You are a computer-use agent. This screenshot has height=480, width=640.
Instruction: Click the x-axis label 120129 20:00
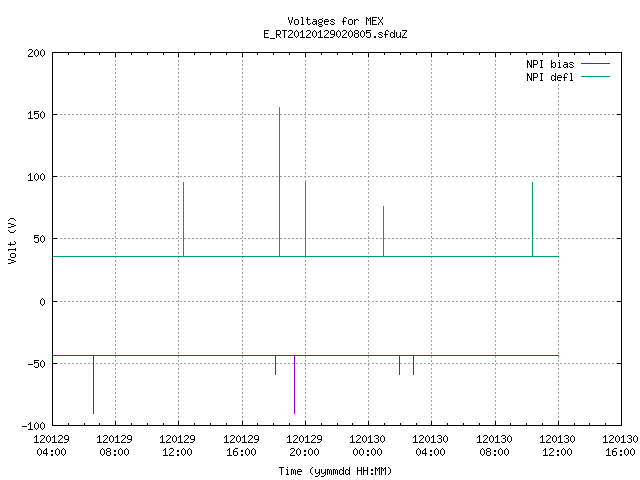pyautogui.click(x=304, y=446)
